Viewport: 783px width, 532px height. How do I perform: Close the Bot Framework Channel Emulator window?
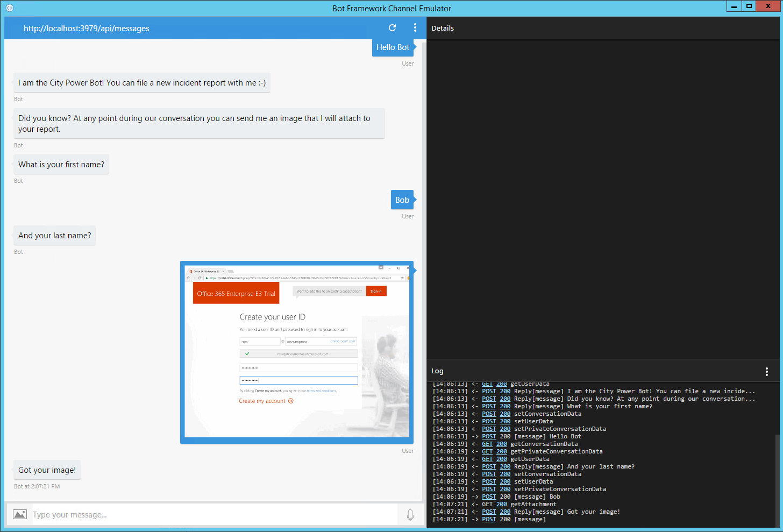[768, 6]
